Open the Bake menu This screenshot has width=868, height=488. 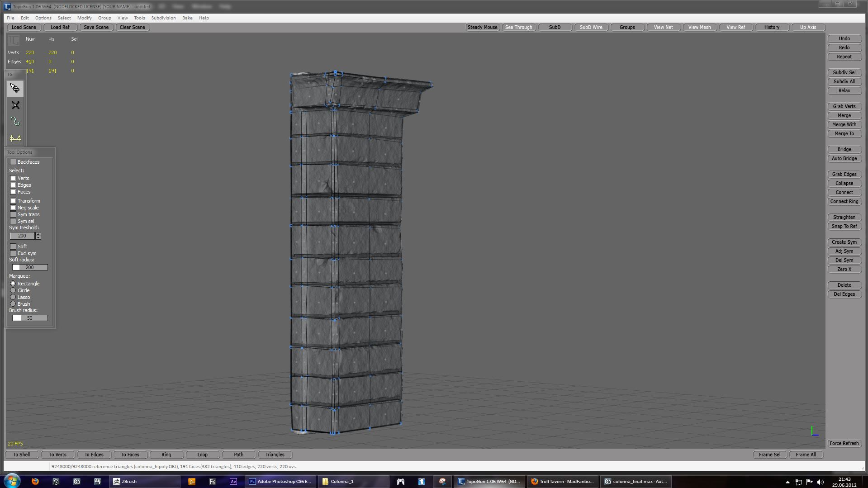[x=187, y=18]
